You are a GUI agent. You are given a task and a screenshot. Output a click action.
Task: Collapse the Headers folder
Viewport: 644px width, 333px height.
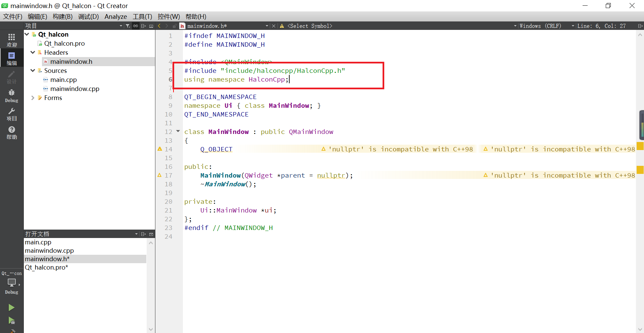(x=33, y=52)
